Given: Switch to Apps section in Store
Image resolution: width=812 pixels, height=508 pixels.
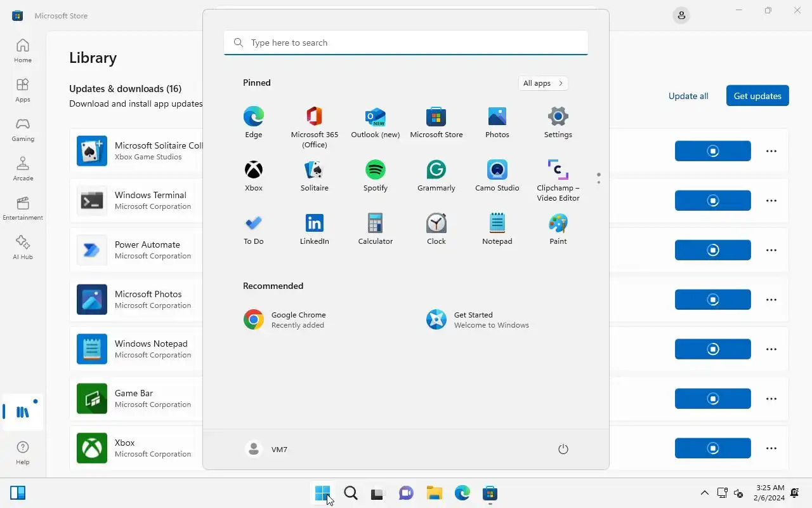Looking at the screenshot, I should (23, 90).
